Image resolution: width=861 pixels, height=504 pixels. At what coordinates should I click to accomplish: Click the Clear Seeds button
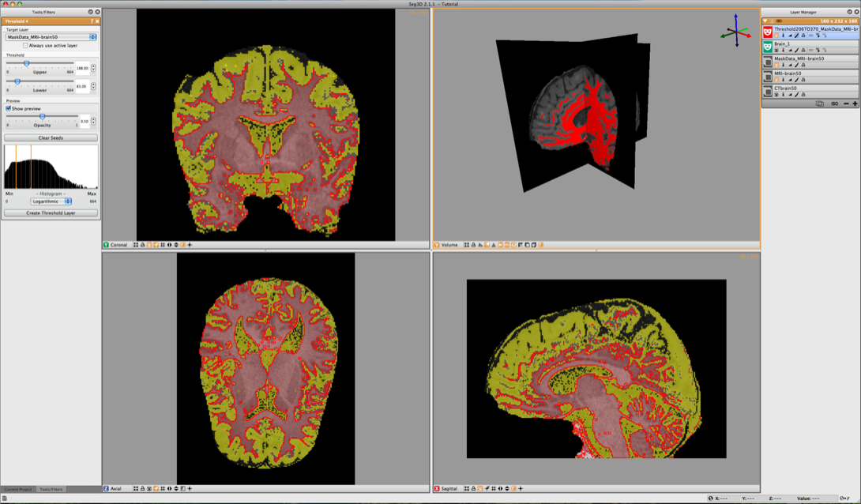coord(51,137)
